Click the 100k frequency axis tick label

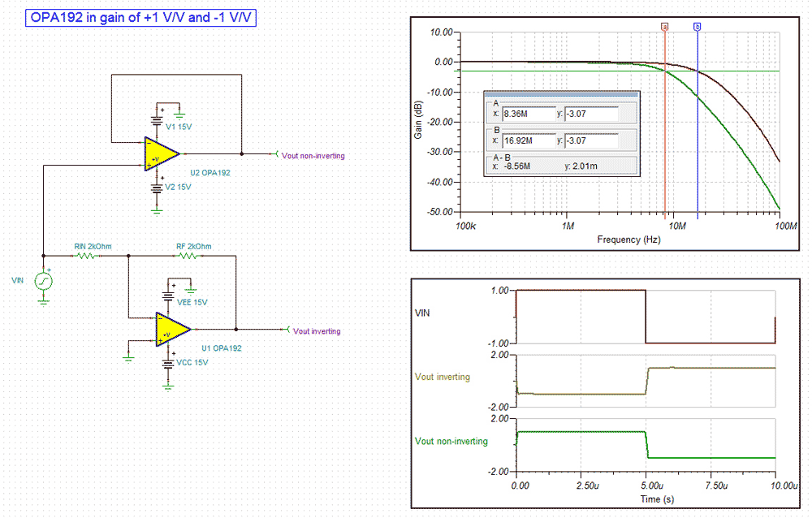(465, 227)
